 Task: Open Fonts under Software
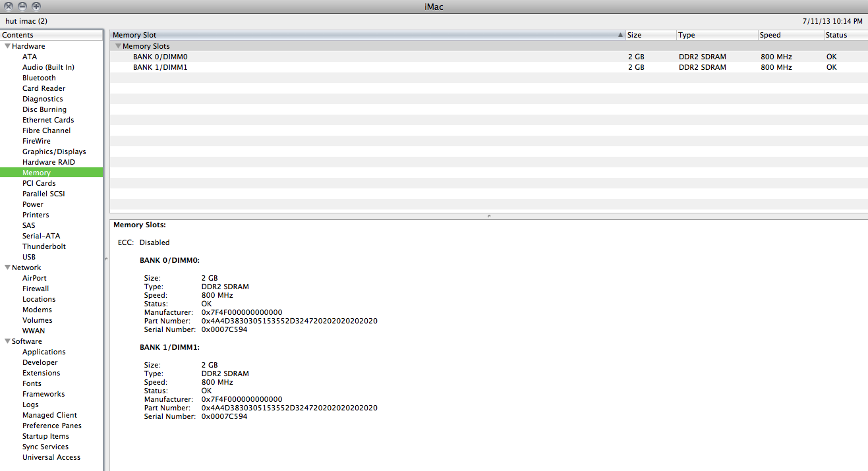pos(32,383)
